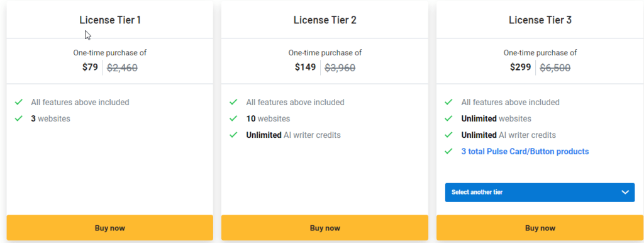Viewport: 644px width, 243px height.
Task: Click checkmark next to Tier 2 AI writer credits
Action: 234,135
